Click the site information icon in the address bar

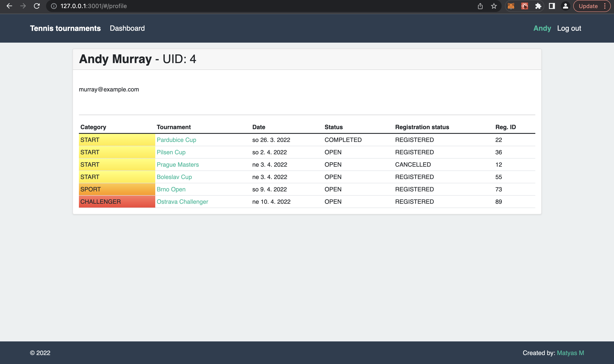point(54,6)
